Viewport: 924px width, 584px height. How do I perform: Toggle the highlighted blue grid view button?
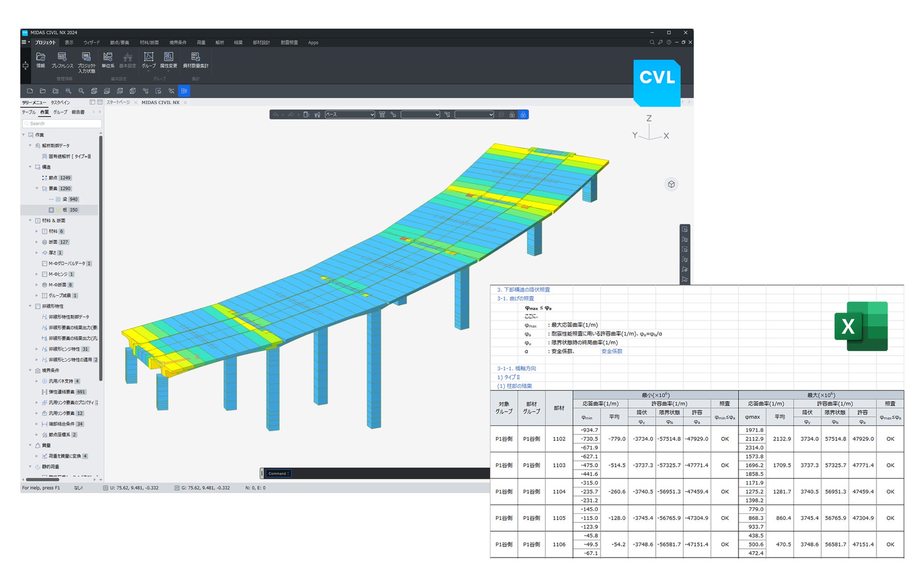[184, 91]
